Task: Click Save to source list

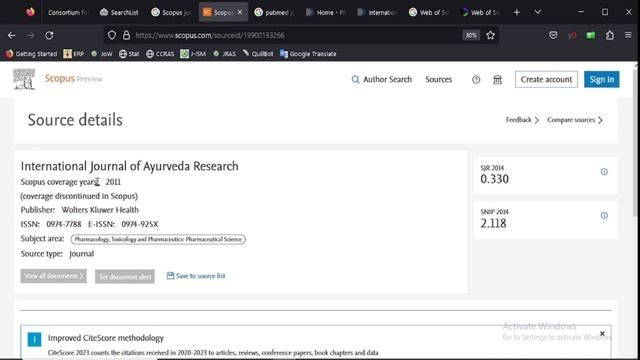Action: (196, 276)
